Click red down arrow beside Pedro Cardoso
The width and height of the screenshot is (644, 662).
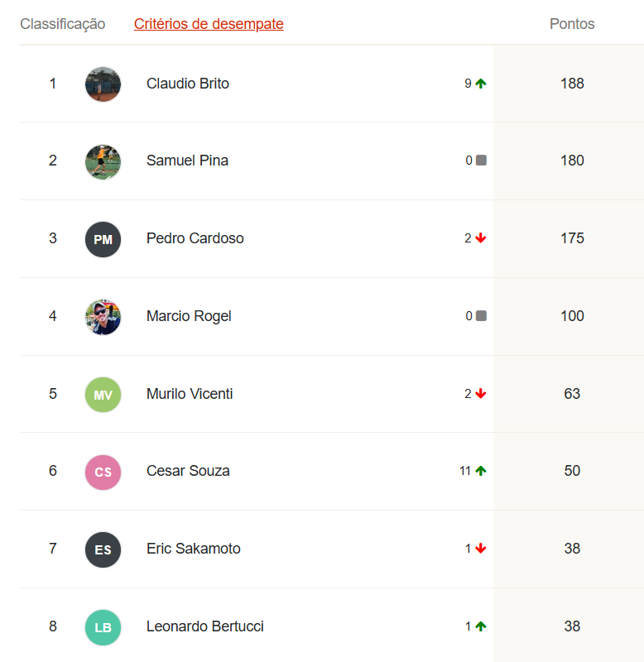click(481, 238)
